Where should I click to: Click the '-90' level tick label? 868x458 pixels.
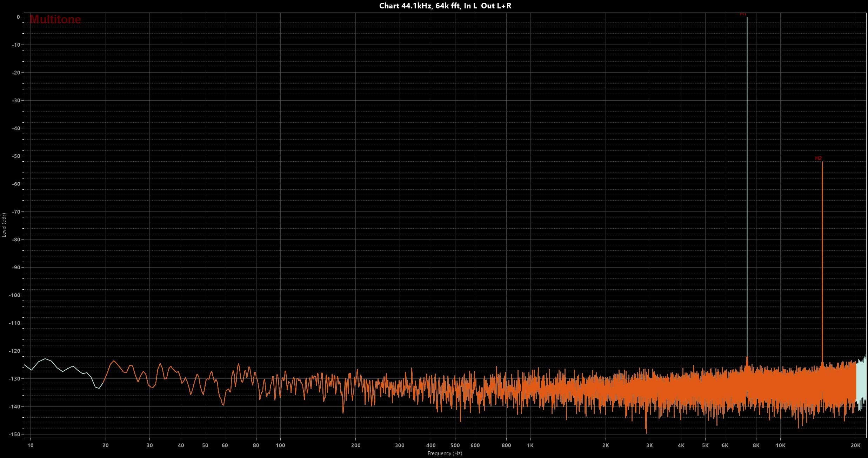pos(15,268)
